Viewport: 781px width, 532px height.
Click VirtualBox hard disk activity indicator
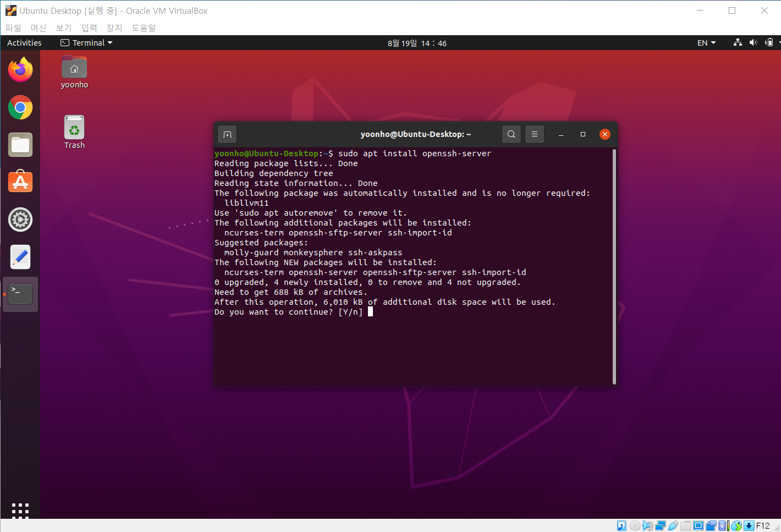(621, 526)
